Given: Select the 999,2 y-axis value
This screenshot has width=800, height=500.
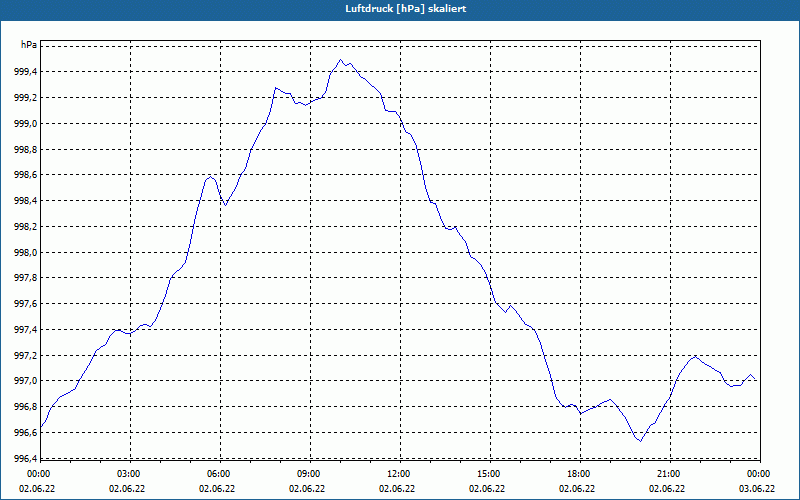Looking at the screenshot, I should coord(26,98).
